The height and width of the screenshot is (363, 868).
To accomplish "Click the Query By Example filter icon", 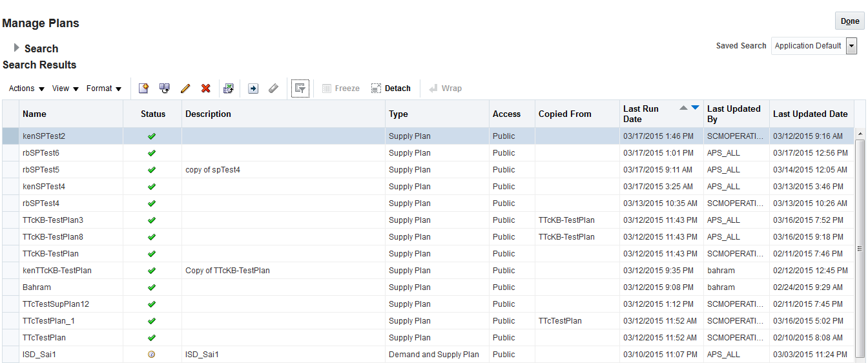I will click(300, 88).
